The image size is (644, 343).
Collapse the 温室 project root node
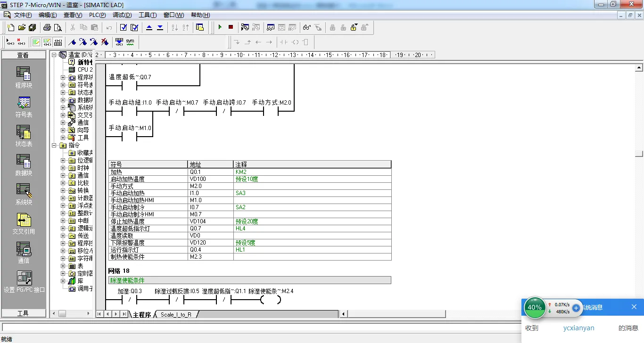tap(54, 55)
